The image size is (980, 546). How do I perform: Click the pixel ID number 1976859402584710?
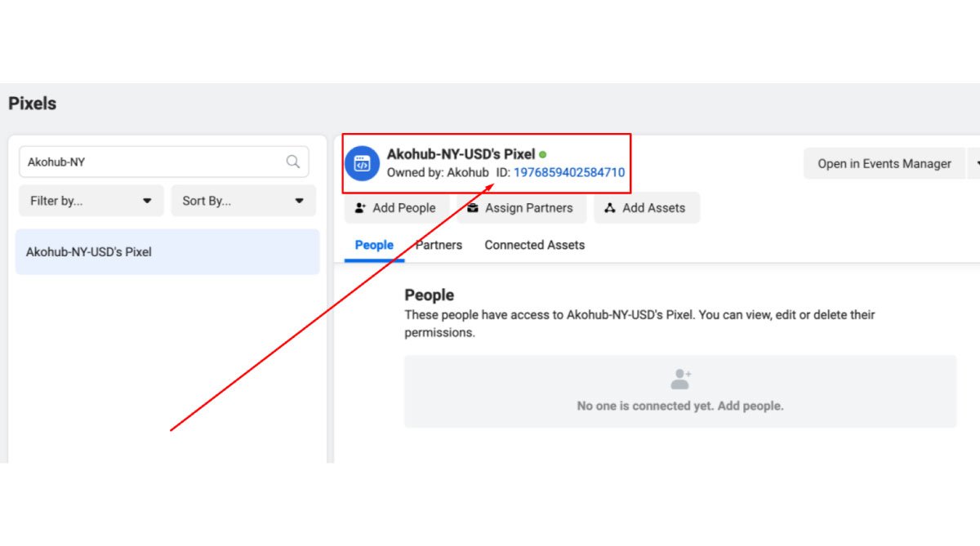pyautogui.click(x=568, y=172)
